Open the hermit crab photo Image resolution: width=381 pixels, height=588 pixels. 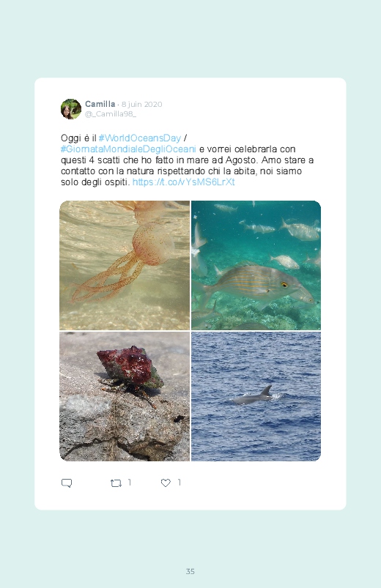pos(125,396)
